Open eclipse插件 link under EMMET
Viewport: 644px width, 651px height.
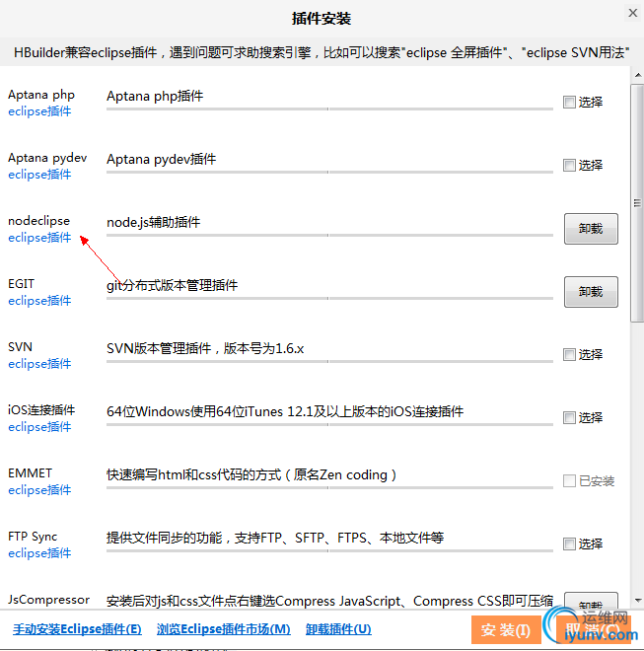(39, 490)
